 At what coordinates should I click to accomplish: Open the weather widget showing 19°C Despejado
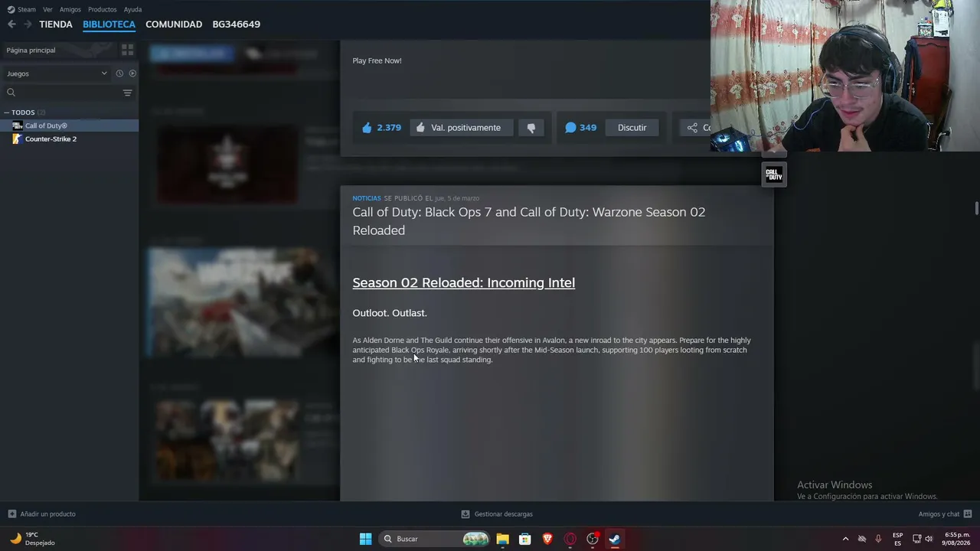point(33,539)
